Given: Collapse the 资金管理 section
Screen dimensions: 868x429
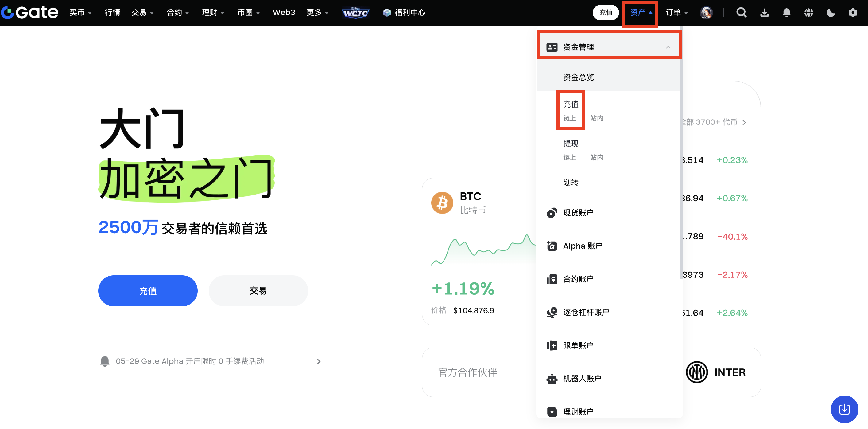Looking at the screenshot, I should (x=668, y=47).
